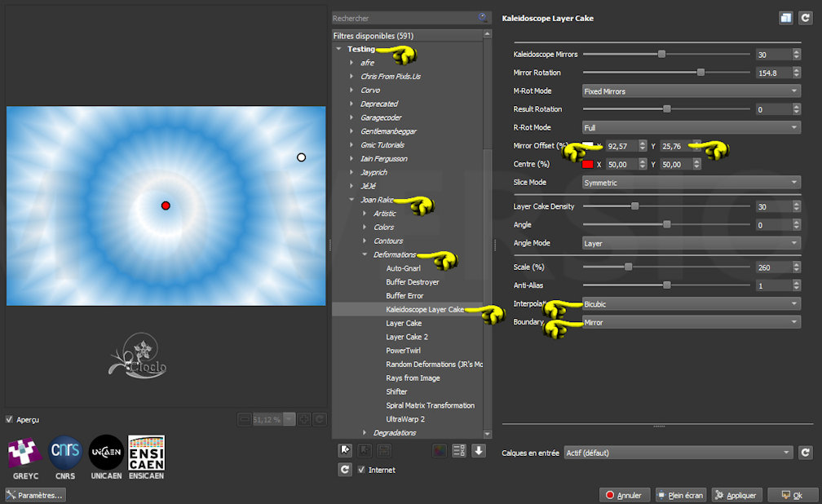Image resolution: width=822 pixels, height=504 pixels.
Task: Click the refresh icon beside Internet checkbox
Action: pyautogui.click(x=345, y=470)
